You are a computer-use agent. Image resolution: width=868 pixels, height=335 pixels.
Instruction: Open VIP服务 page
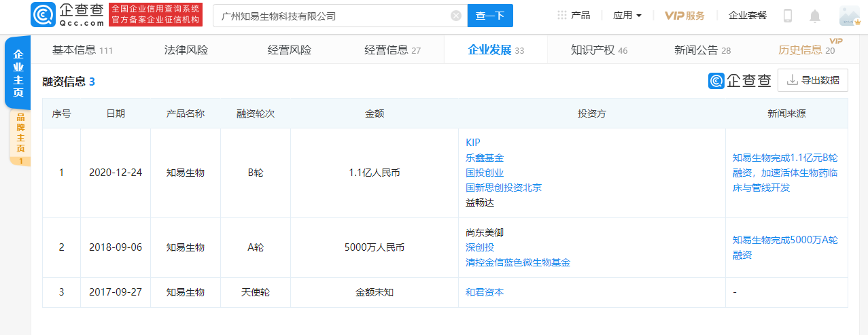[x=684, y=16]
